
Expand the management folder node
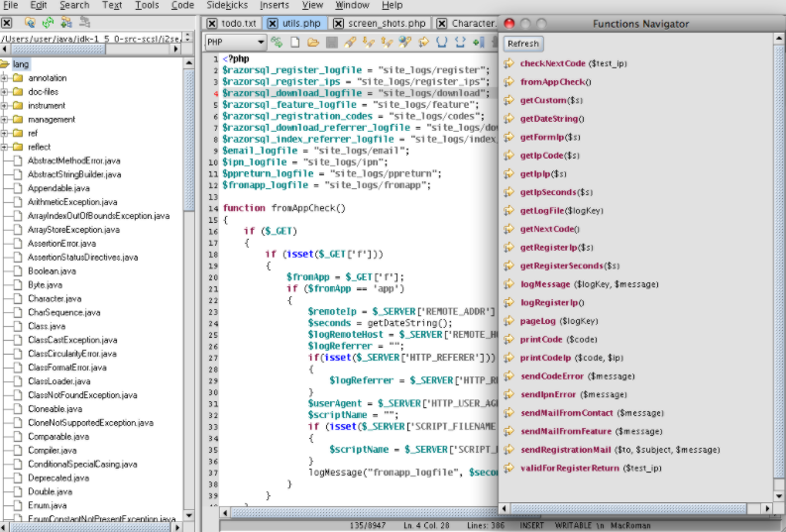coord(6,119)
